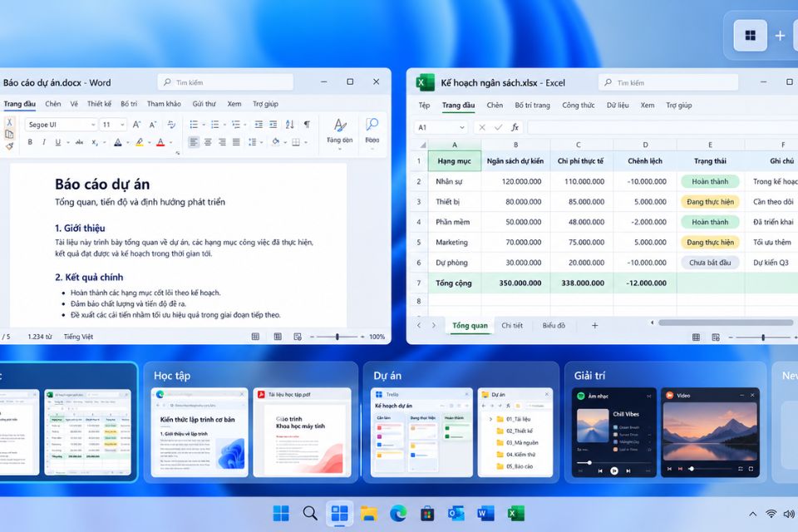This screenshot has width=798, height=532.
Task: Select the Trello window thumbnail in Dự án
Action: tap(421, 433)
